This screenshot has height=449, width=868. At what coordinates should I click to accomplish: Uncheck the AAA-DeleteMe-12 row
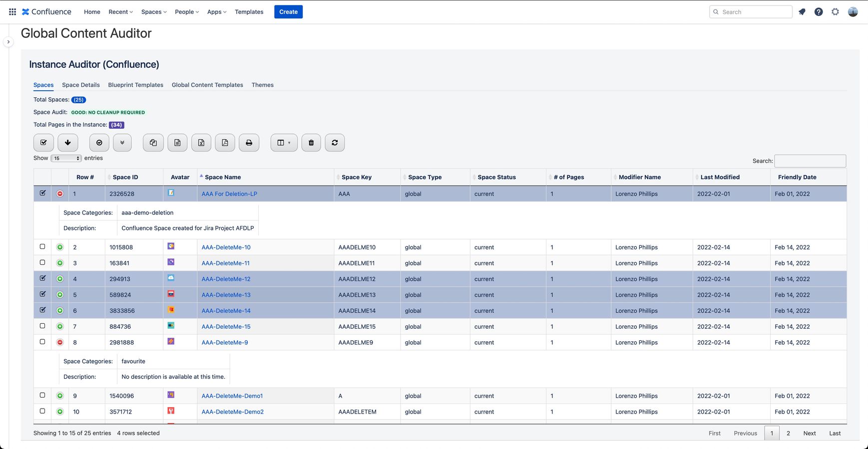coord(42,278)
